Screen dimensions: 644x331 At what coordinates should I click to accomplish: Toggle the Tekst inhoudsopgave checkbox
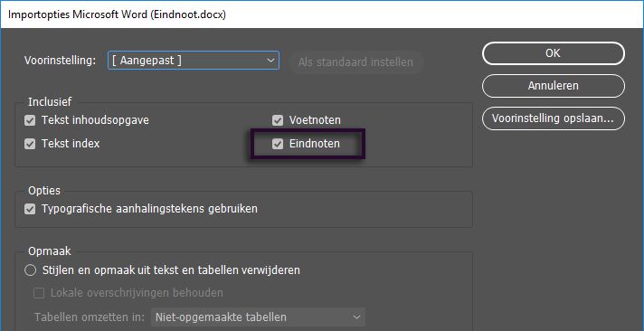30,121
